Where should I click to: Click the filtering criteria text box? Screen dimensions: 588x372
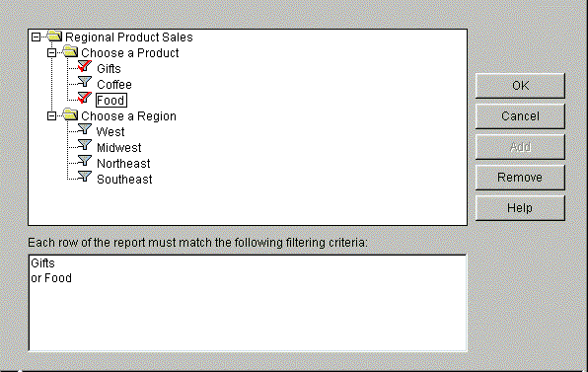click(248, 303)
